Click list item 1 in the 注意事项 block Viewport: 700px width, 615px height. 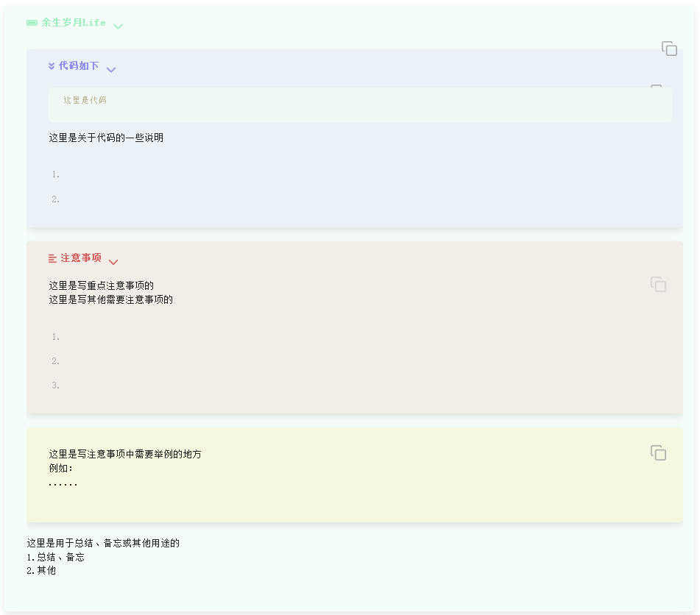pos(56,337)
